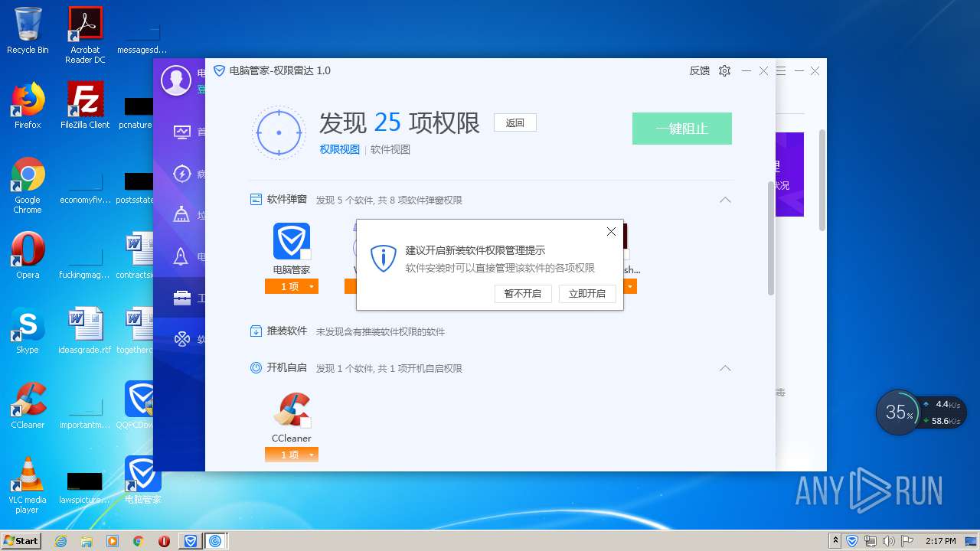Screen dimensions: 980x551
Task: Click 电脑管家 shield in system tray
Action: (852, 541)
